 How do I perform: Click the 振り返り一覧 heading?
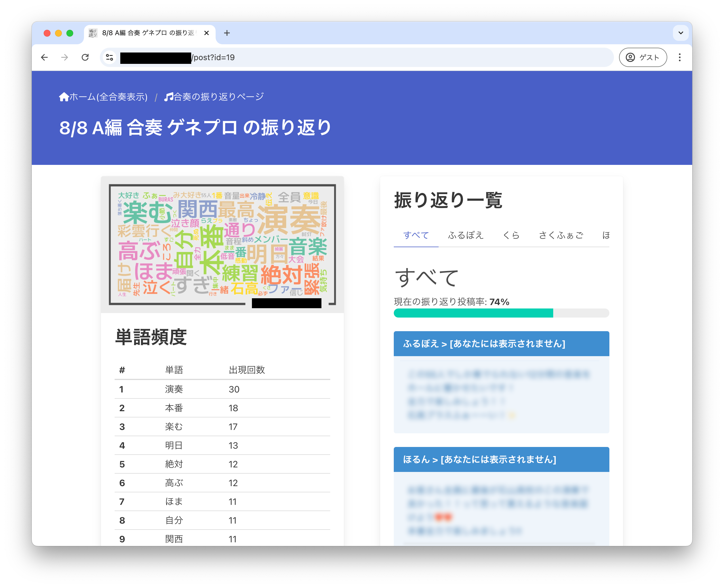click(448, 200)
